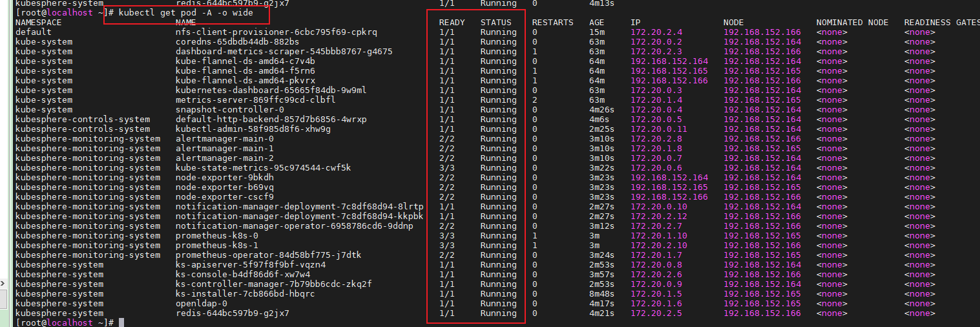Select the STATUS column header
Image resolution: width=980 pixels, height=327 pixels.
[x=496, y=23]
